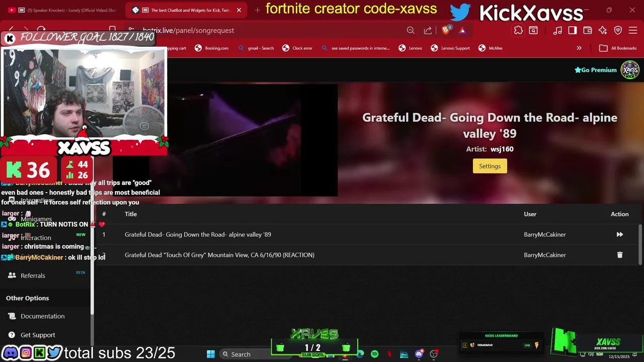The image size is (644, 362).
Task: Click the zoom magnifier icon in address bar
Action: tap(411, 30)
